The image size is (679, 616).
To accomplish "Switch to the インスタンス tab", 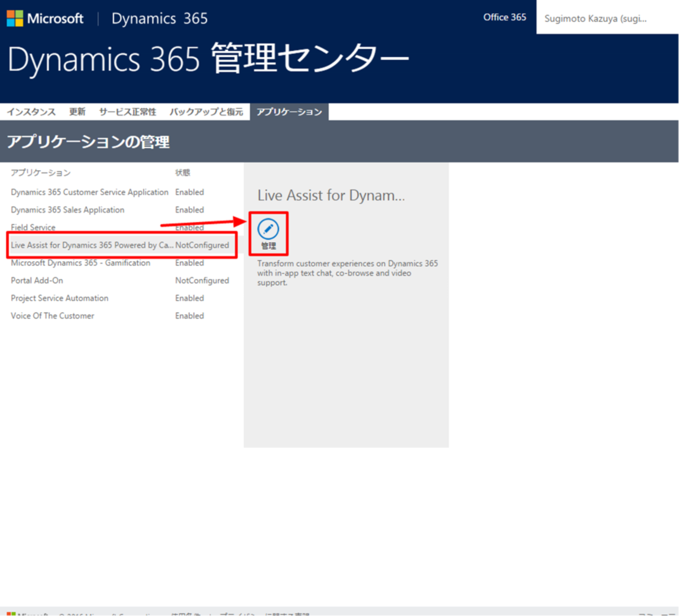I will (x=31, y=112).
